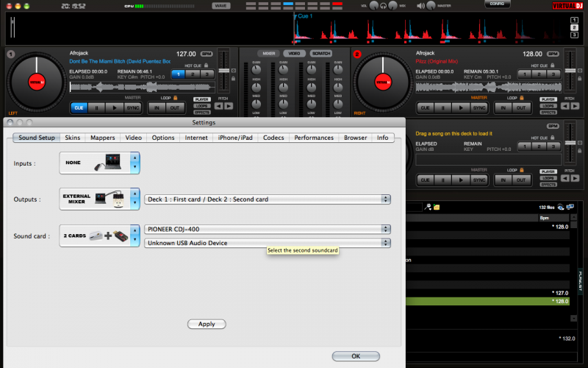This screenshot has height=368, width=588.
Task: Nudge third deck pitch up with right arrow
Action: click(575, 178)
